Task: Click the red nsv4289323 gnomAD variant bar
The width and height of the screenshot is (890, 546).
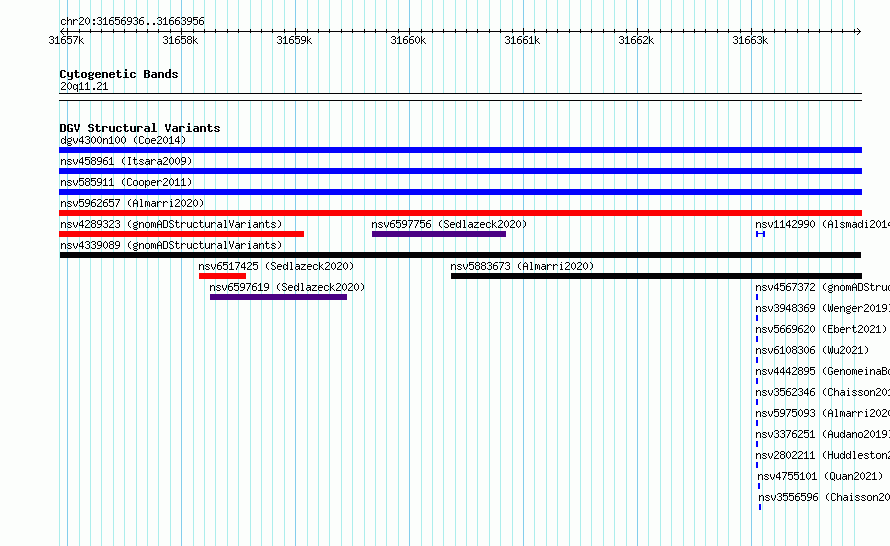Action: click(x=182, y=234)
